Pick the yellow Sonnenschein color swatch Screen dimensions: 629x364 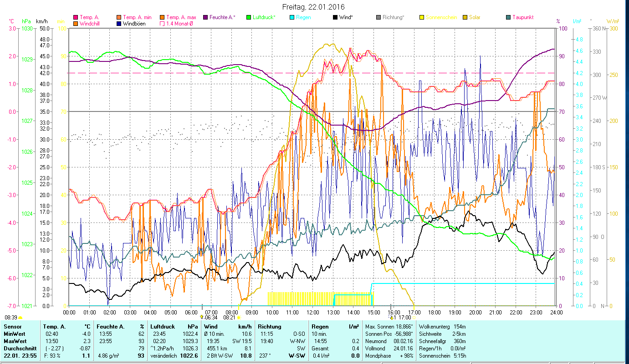[x=421, y=17]
